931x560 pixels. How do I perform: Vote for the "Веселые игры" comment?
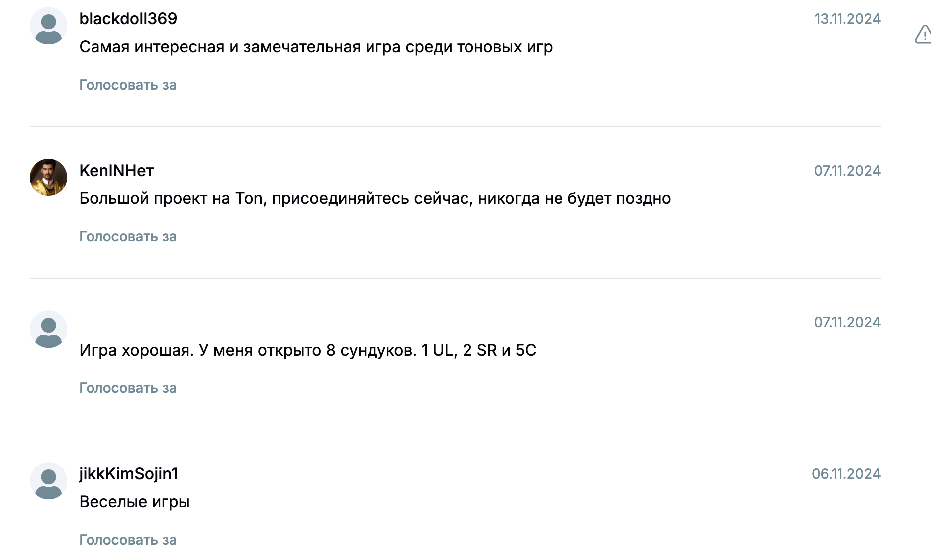128,540
